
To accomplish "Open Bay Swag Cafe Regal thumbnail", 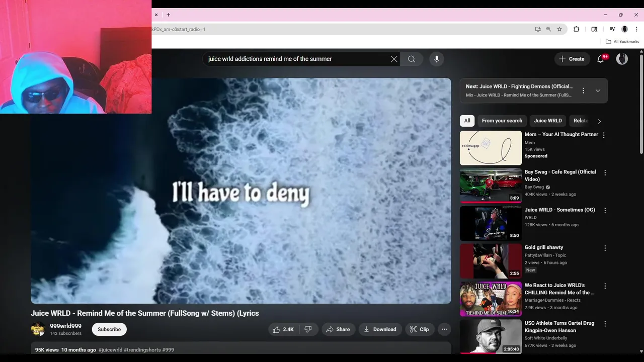I will click(x=491, y=186).
